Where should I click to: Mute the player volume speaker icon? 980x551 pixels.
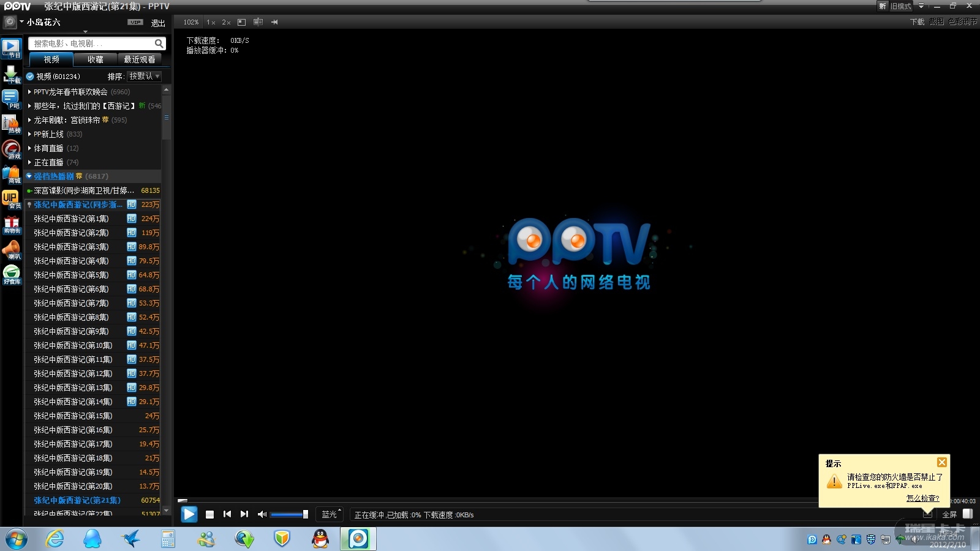(262, 514)
